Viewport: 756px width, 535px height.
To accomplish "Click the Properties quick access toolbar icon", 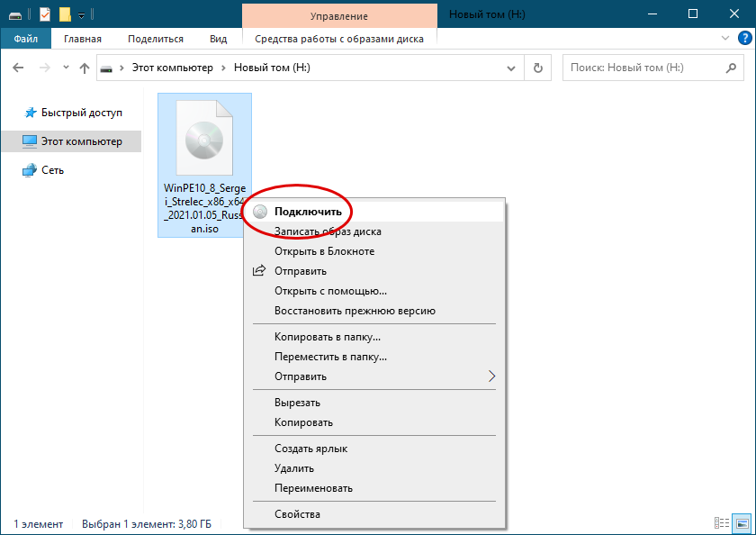I will coord(45,15).
